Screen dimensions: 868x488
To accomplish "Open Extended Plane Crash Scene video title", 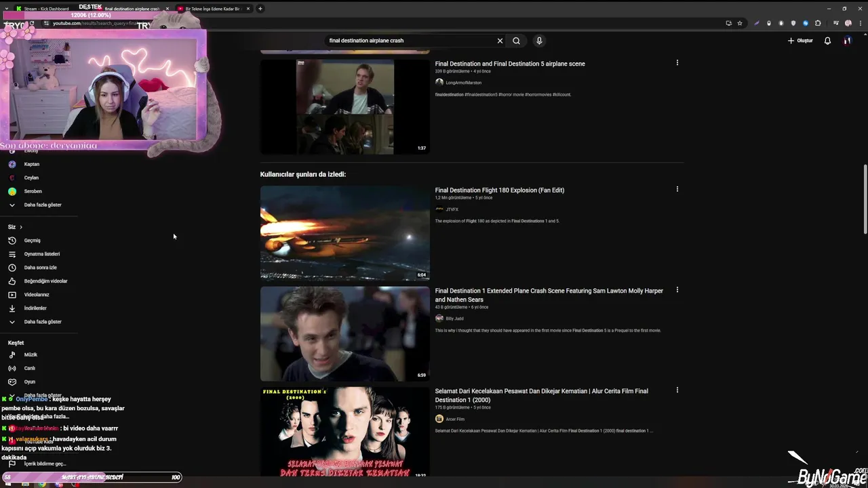I will (x=549, y=295).
